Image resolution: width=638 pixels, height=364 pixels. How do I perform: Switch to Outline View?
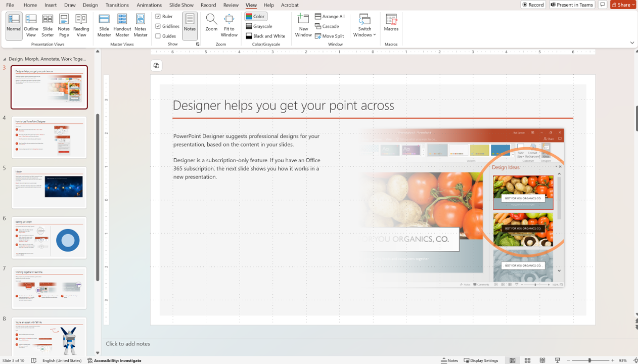click(31, 25)
